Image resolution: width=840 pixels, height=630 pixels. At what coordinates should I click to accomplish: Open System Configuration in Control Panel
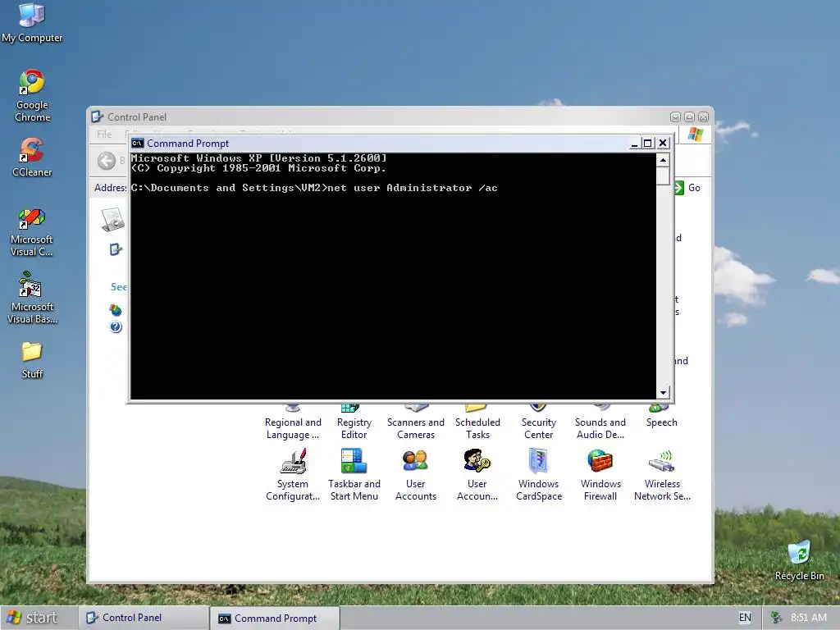[293, 475]
